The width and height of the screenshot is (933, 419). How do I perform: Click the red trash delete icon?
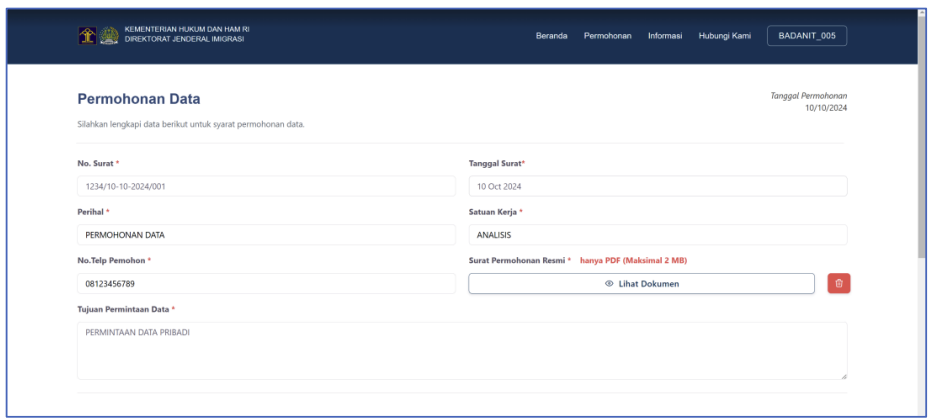(x=839, y=283)
